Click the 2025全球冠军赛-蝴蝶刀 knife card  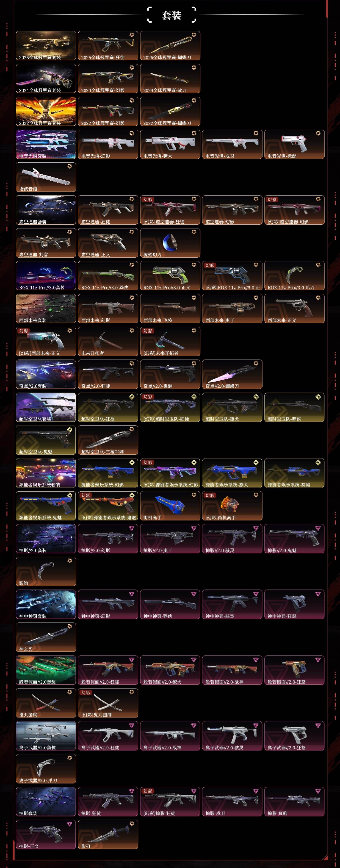[170, 46]
